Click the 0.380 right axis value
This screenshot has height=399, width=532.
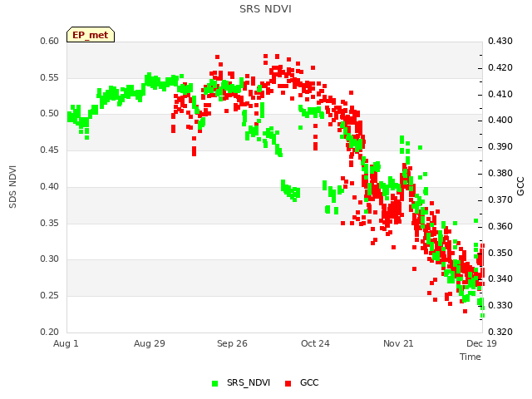click(x=500, y=173)
